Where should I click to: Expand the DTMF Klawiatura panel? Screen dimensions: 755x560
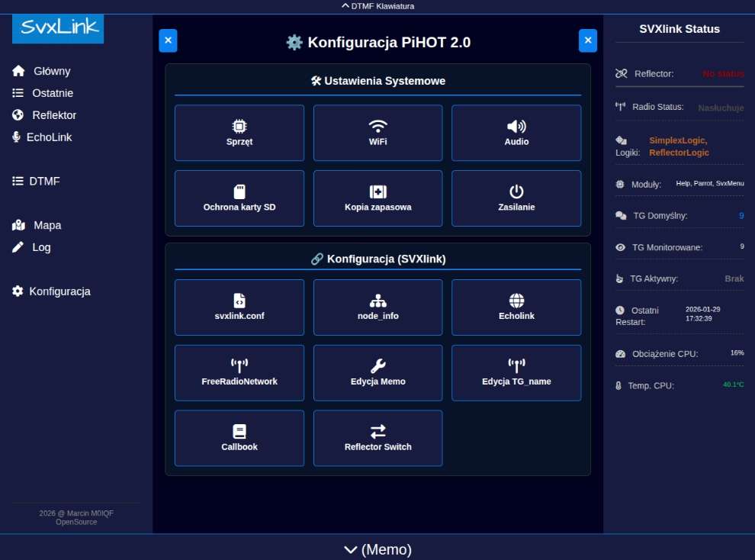(377, 6)
